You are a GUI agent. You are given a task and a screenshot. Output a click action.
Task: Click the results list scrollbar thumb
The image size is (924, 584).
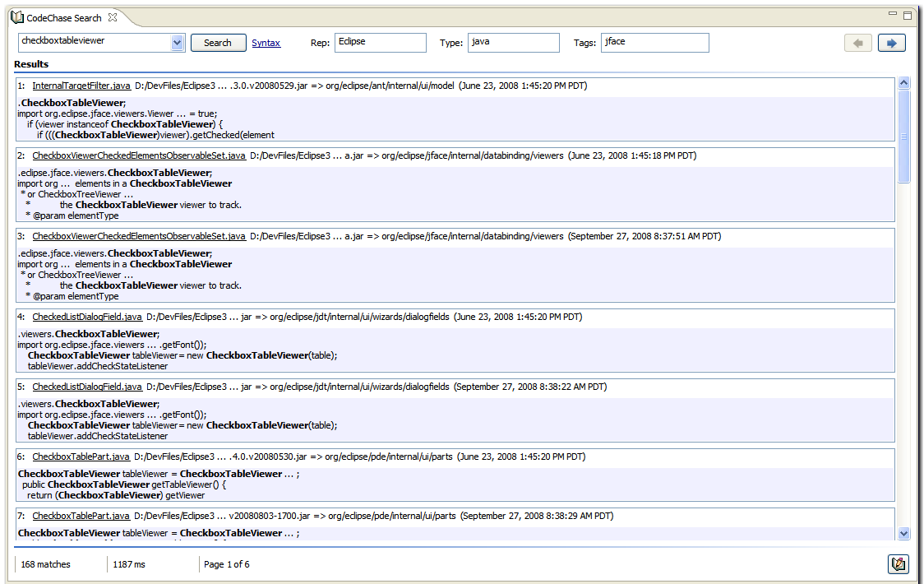click(904, 137)
